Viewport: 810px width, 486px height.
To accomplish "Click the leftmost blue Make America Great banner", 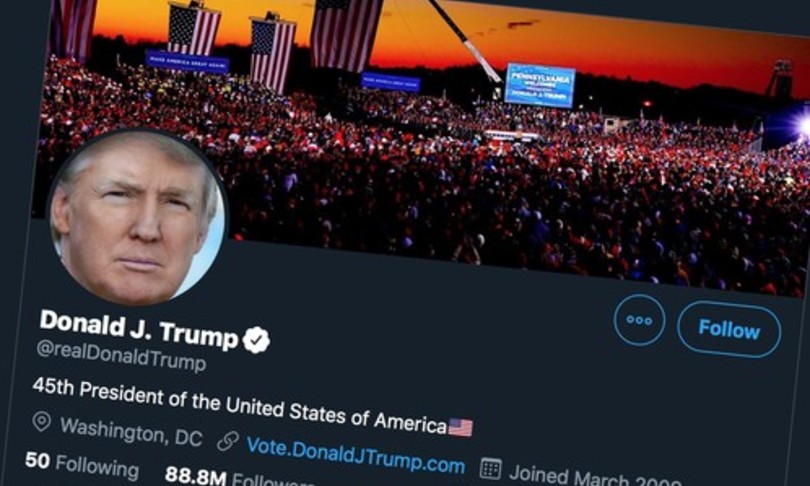I will 187,62.
